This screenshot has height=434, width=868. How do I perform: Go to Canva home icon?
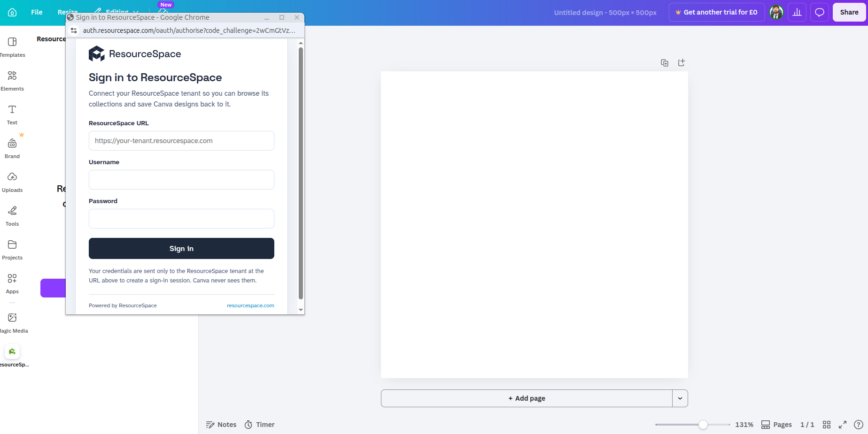pos(12,12)
